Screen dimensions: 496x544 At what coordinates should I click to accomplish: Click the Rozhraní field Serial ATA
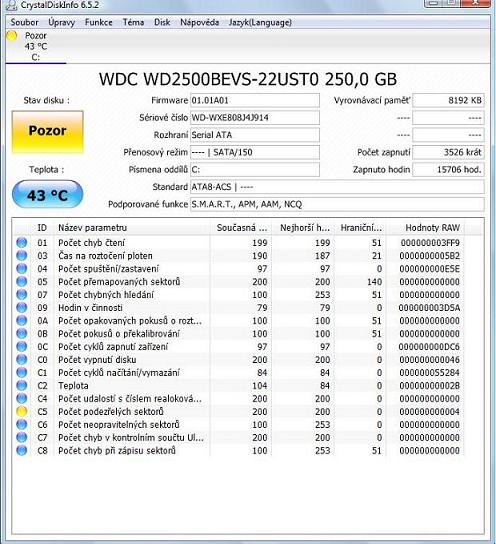[255, 135]
